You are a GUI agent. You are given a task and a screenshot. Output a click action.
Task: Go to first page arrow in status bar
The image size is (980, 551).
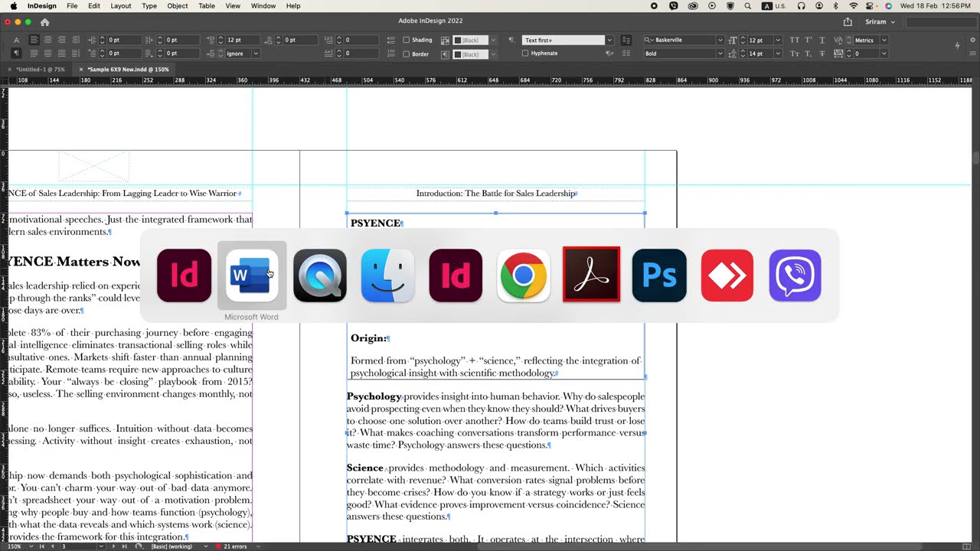click(x=42, y=546)
